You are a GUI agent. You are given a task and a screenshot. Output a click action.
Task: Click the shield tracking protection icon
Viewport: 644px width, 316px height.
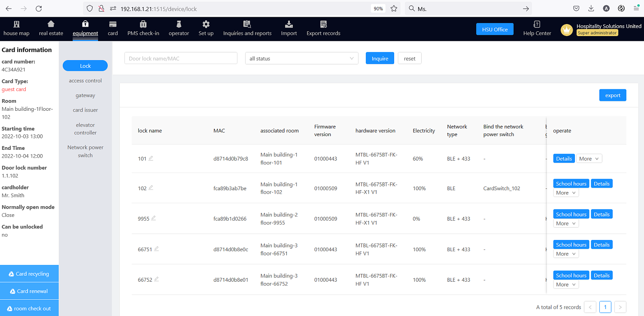click(90, 9)
